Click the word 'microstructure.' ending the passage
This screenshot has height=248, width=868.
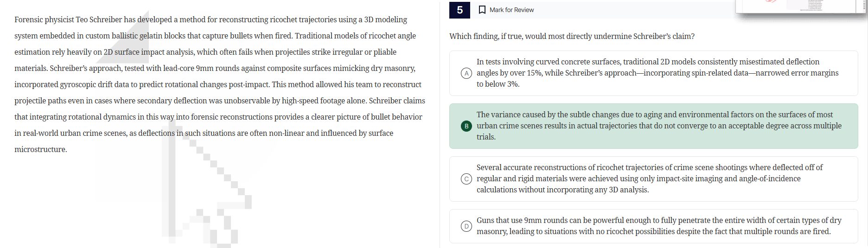pyautogui.click(x=41, y=149)
